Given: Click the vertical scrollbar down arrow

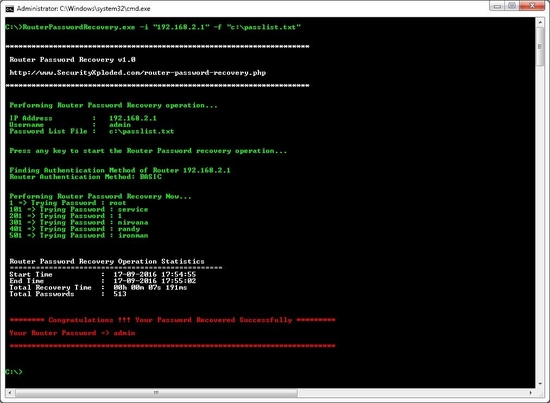Looking at the screenshot, I should pos(540,384).
